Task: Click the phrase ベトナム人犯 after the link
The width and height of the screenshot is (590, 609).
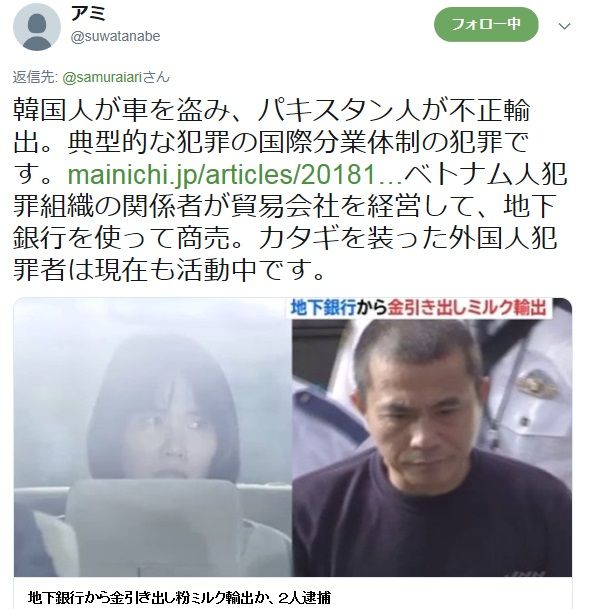Action: point(486,174)
